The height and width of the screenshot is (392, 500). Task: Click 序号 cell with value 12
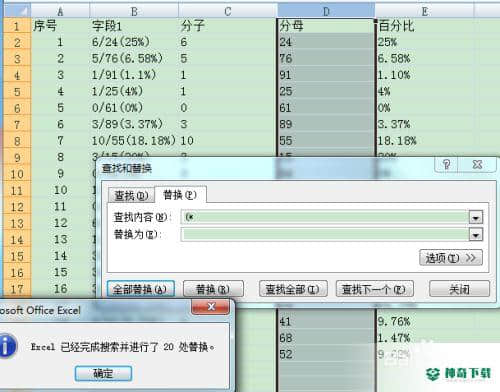[60, 223]
